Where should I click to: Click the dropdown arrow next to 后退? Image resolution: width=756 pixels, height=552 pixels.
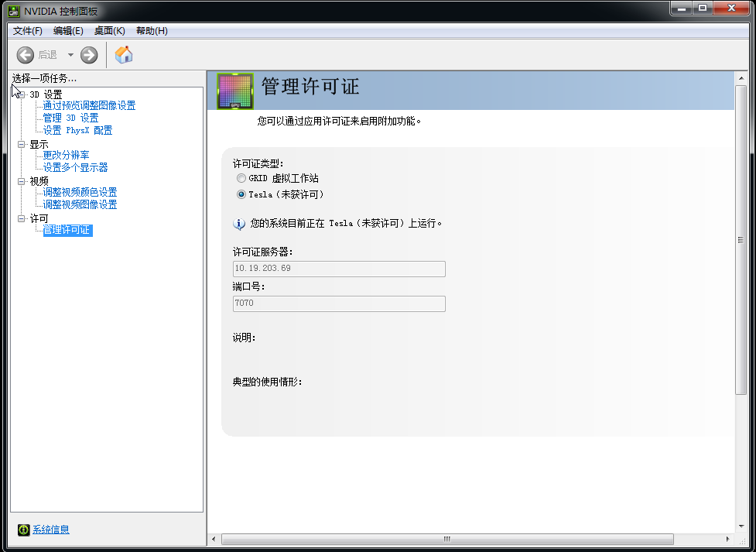tap(70, 54)
